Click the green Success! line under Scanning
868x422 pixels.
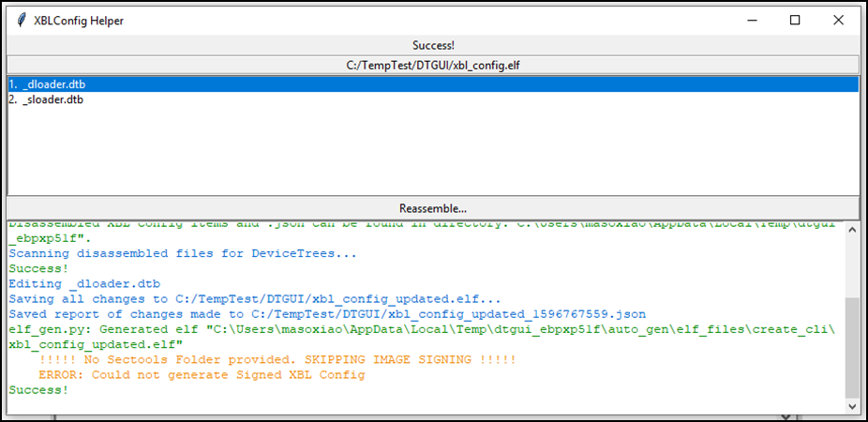[x=38, y=268]
